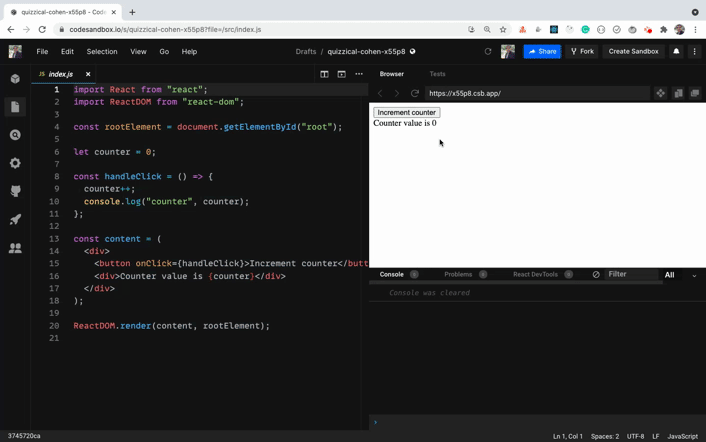Click the Chrome extensions puzzle icon

pos(664,29)
